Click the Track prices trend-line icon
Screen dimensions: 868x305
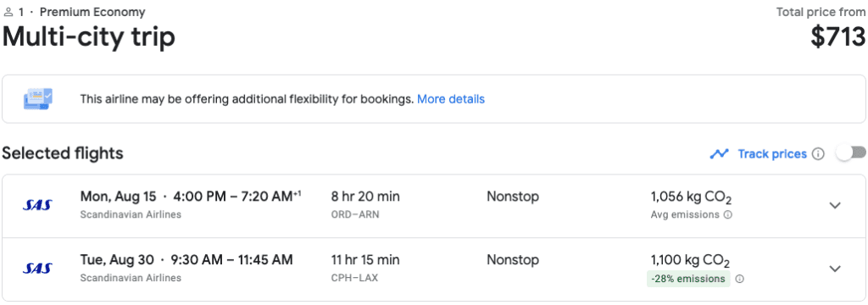pos(719,154)
